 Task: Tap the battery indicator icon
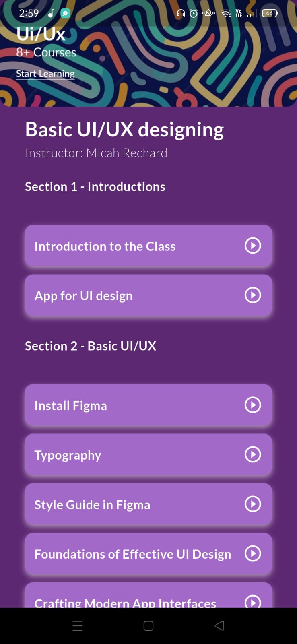(x=270, y=13)
